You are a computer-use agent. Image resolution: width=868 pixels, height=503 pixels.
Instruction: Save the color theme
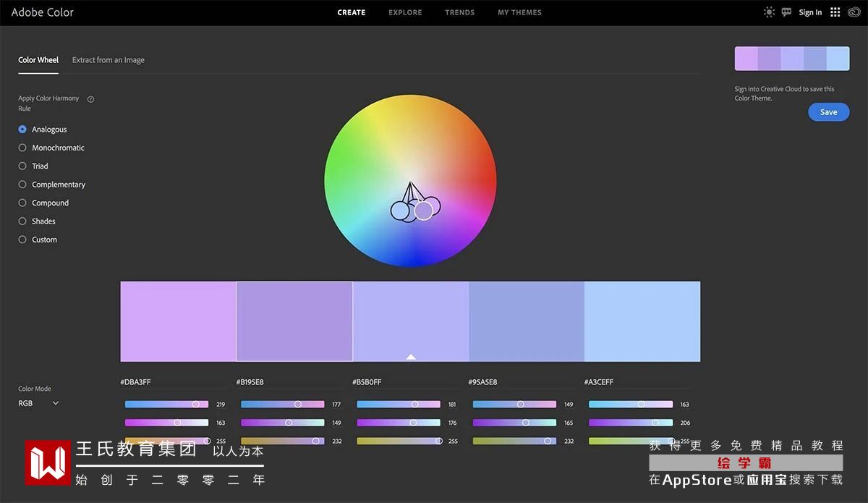(x=829, y=112)
